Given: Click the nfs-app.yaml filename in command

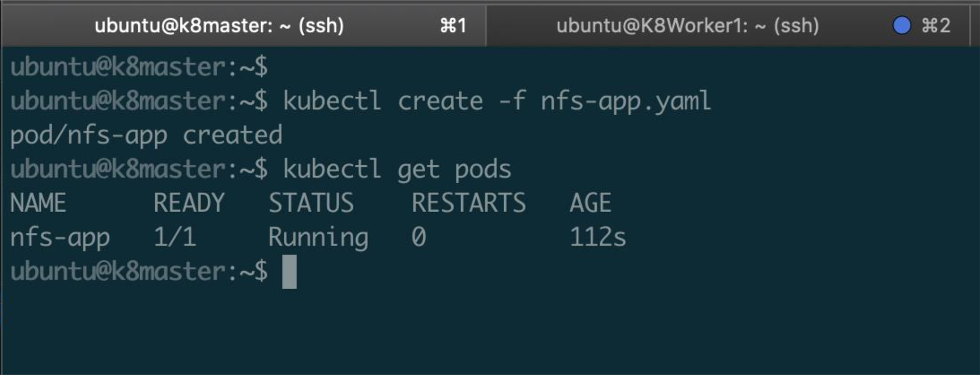Looking at the screenshot, I should coord(625,101).
